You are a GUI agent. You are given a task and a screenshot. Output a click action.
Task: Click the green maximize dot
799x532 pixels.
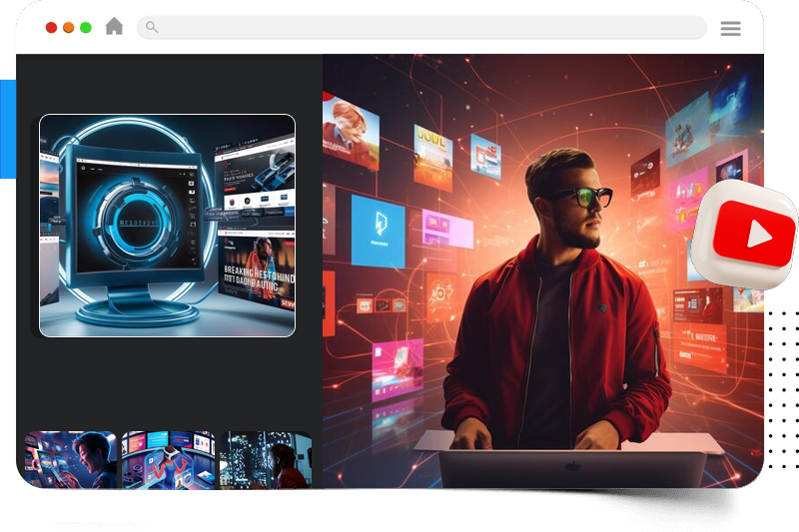coord(85,28)
